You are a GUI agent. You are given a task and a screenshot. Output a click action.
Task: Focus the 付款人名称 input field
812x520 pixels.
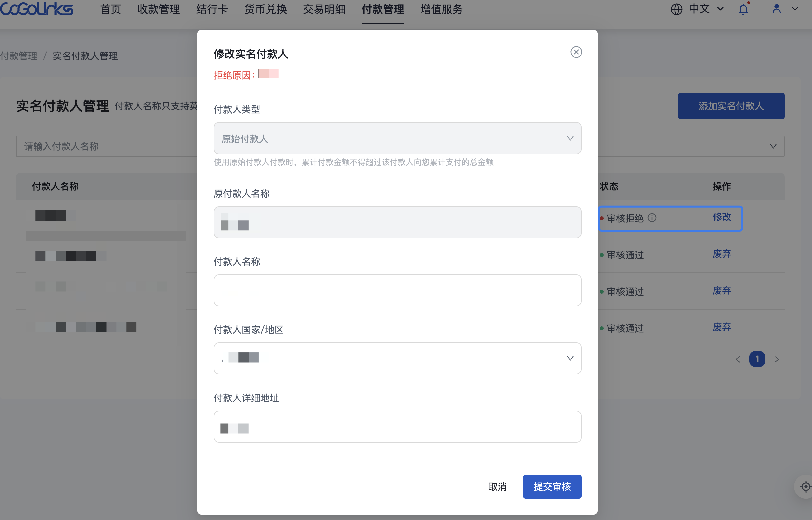coord(397,290)
